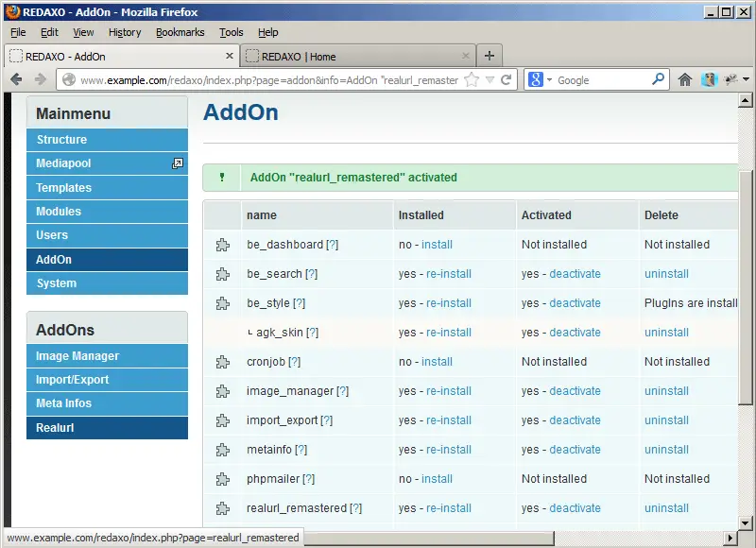Open a new browser tab
Screen dimensions: 756x548
490,56
